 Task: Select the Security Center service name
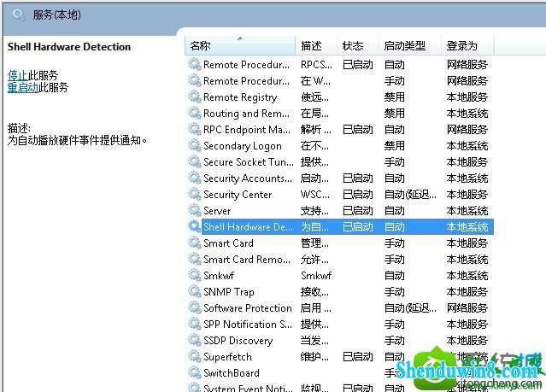tap(238, 195)
